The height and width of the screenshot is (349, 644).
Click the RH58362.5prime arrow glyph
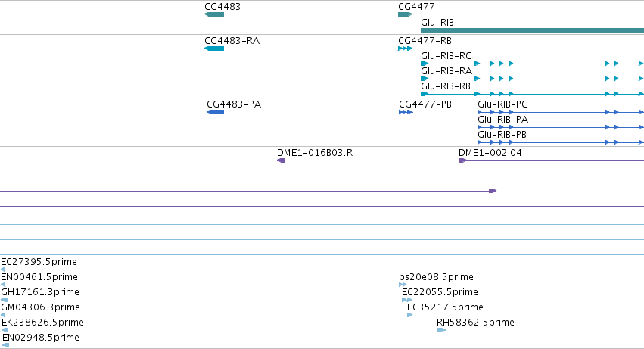pos(441,330)
